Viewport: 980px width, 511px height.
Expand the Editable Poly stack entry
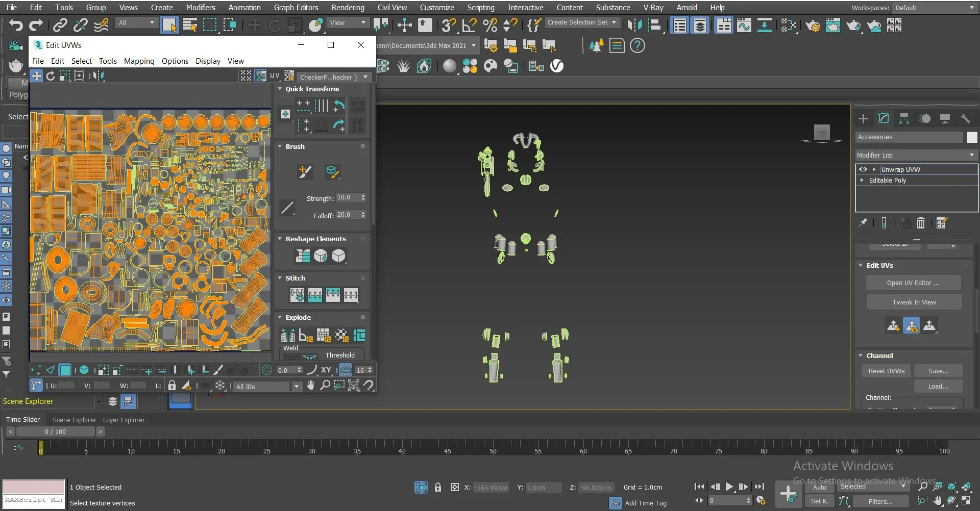pyautogui.click(x=862, y=181)
